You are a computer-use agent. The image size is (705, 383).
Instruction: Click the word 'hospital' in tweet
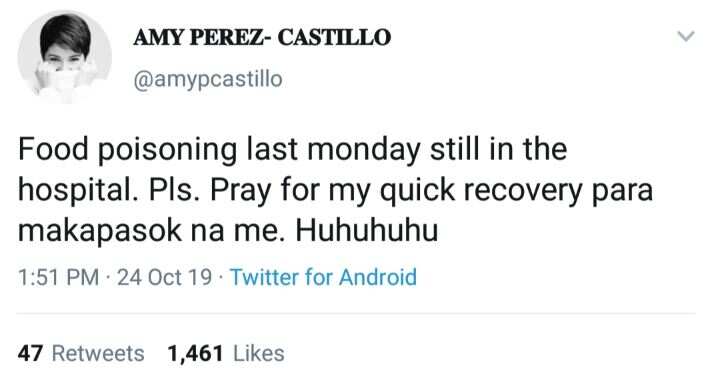click(x=75, y=191)
